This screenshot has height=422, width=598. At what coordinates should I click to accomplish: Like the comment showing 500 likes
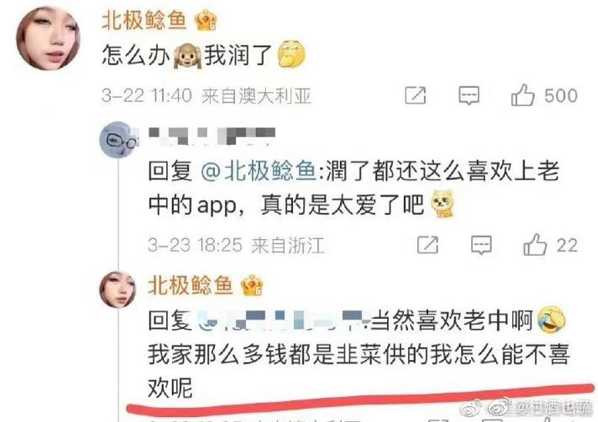523,95
